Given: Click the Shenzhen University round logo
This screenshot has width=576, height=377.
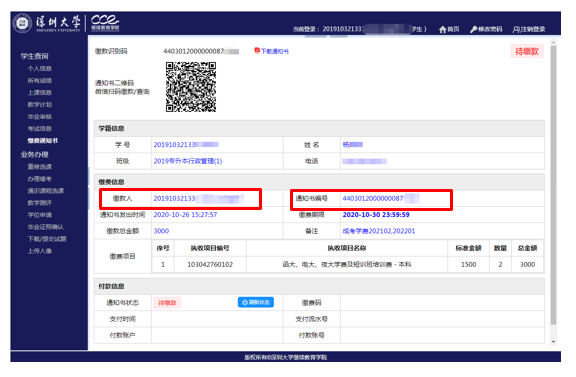Looking at the screenshot, I should coord(22,23).
